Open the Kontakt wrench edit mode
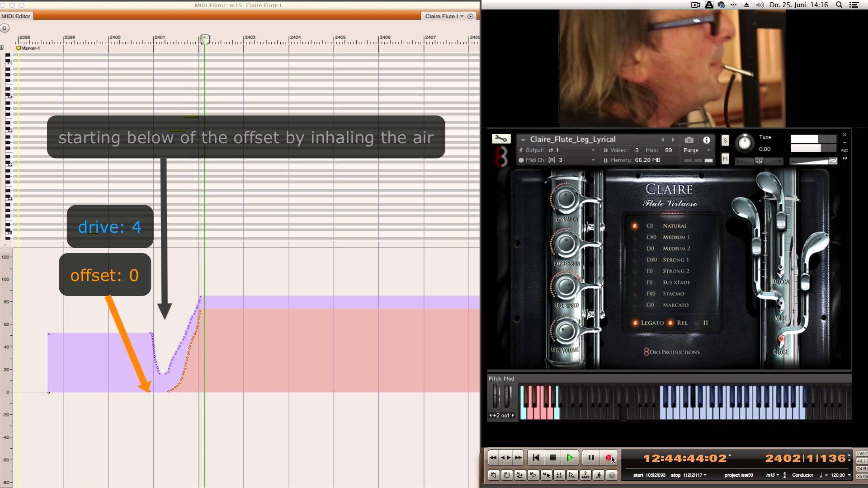Screen dimensions: 868x488 tap(501, 139)
